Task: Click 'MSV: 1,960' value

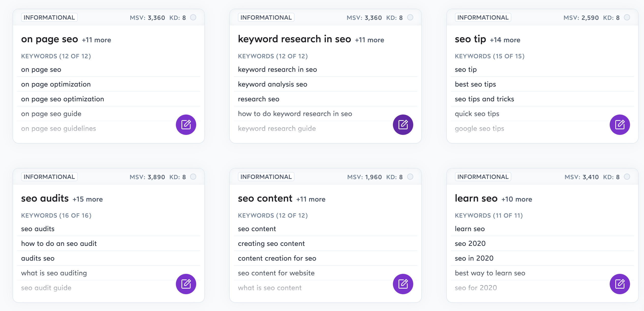Action: pos(365,177)
